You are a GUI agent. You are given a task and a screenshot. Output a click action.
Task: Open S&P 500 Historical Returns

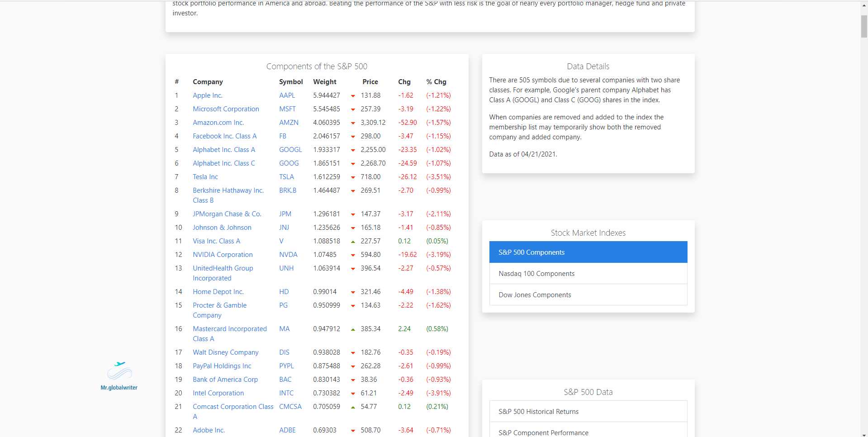[x=588, y=412]
